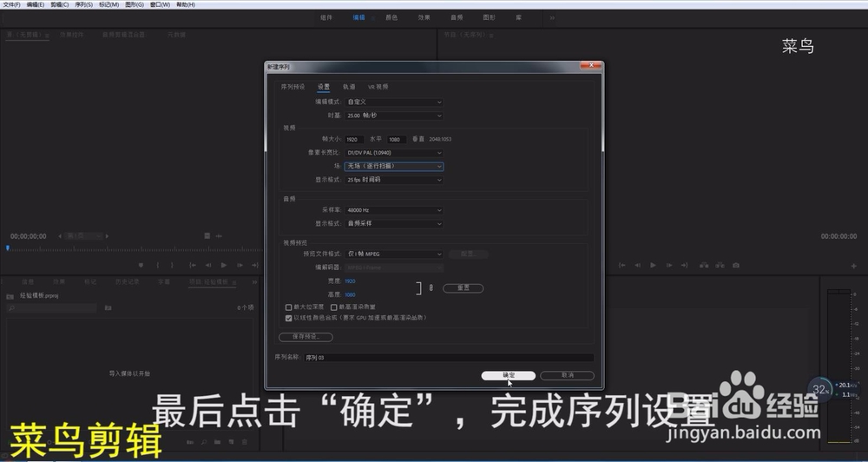Switch to the 序列预设 tab

tap(293, 87)
